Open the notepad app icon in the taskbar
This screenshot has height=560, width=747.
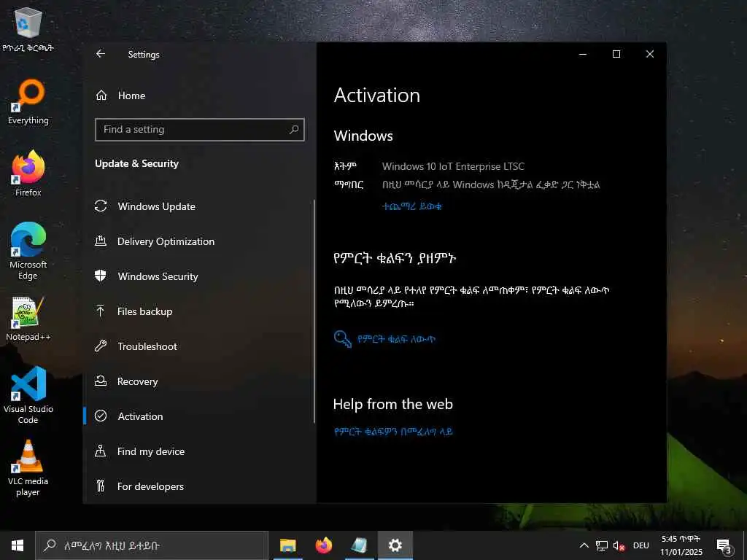click(359, 545)
